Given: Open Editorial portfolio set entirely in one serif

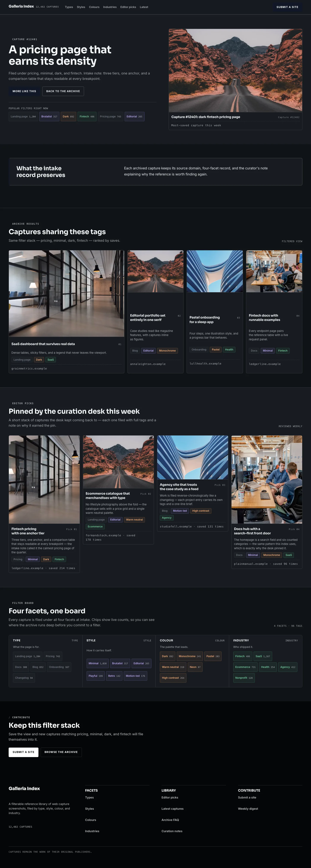Looking at the screenshot, I should 148,318.
